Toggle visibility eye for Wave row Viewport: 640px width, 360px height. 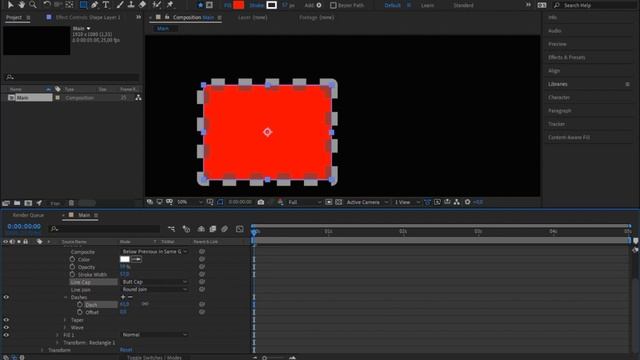(x=6, y=327)
